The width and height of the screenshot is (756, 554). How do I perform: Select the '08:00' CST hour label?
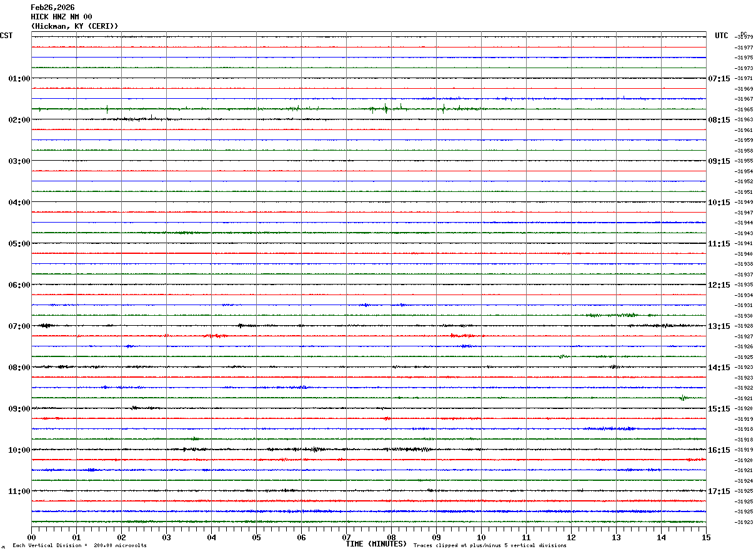[19, 368]
